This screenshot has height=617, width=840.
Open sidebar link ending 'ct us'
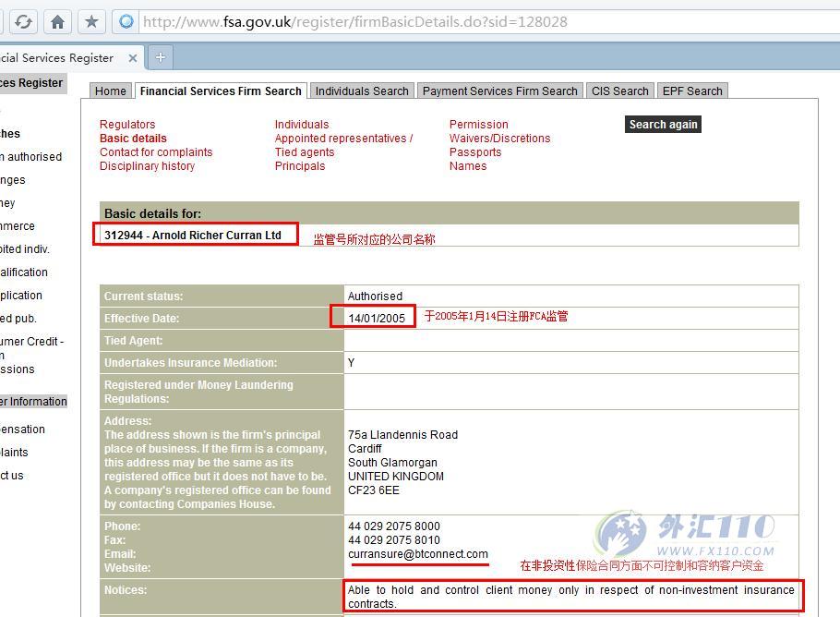pos(12,476)
